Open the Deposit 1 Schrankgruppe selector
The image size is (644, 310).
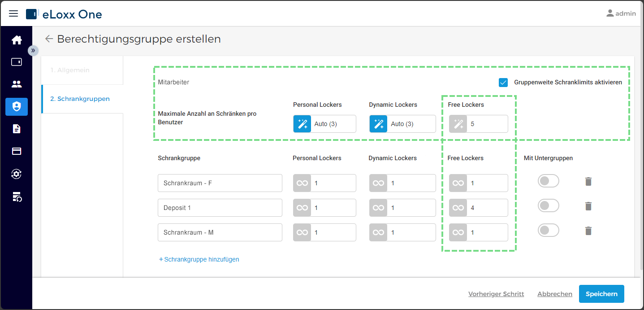(220, 208)
